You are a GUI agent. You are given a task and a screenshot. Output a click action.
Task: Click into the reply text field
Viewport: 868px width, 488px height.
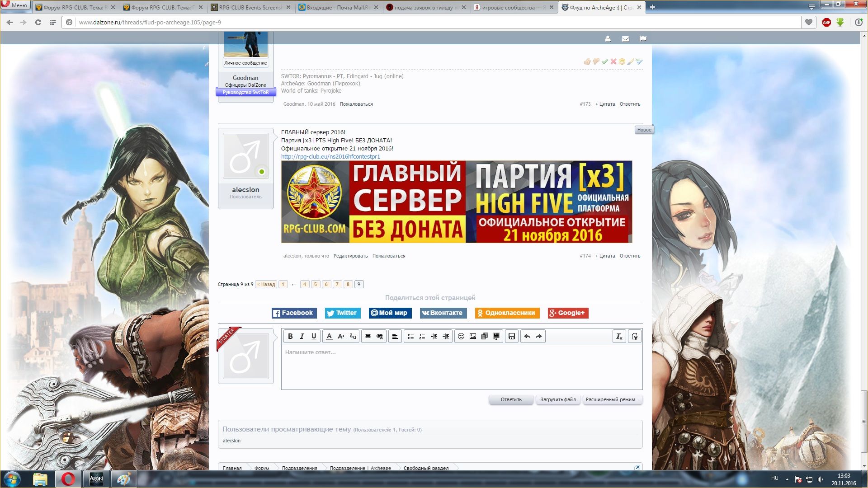[x=461, y=367]
